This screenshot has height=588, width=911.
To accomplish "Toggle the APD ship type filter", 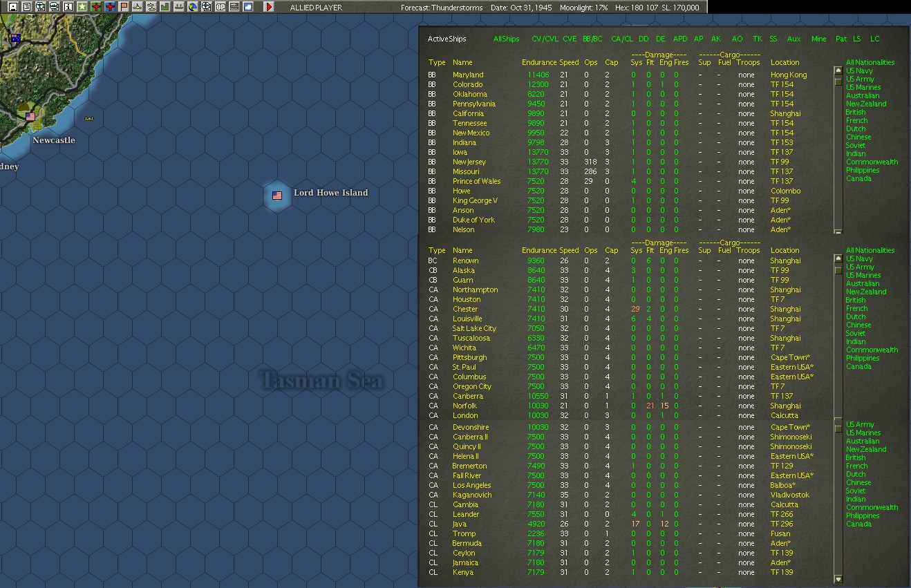I will [680, 39].
